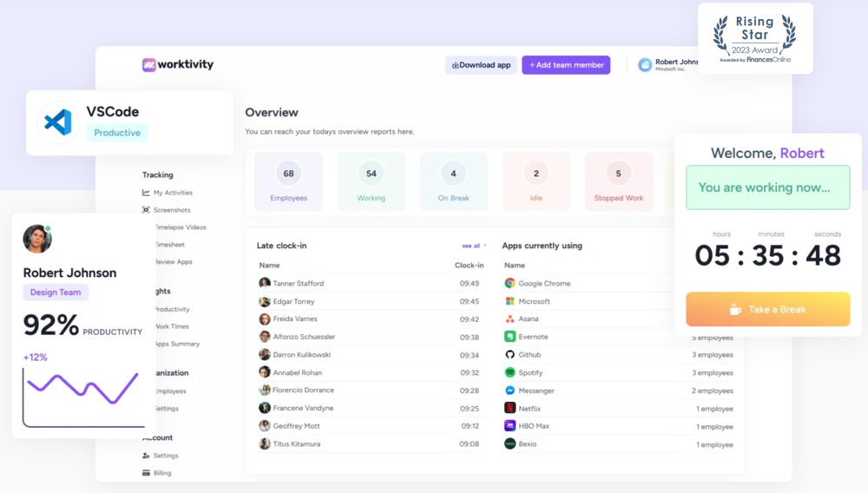Click the productivity trend line chart
The image size is (868, 493).
[83, 398]
